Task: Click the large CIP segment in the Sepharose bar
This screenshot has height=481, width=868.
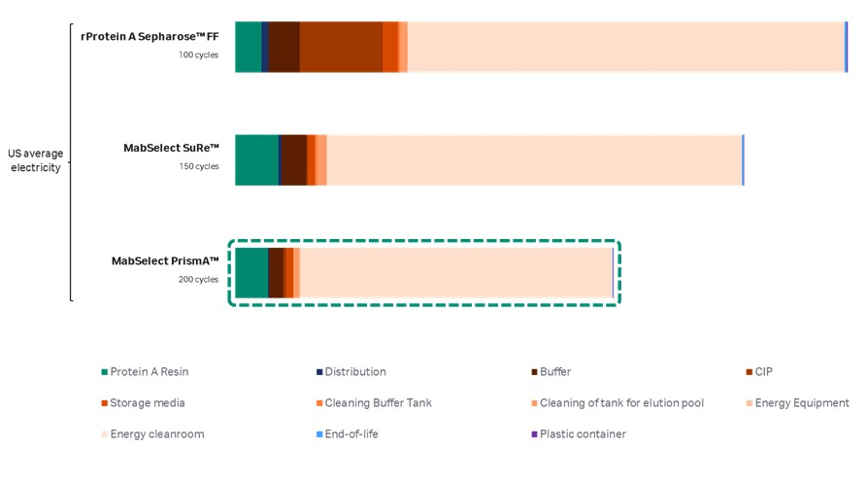Action: point(340,47)
